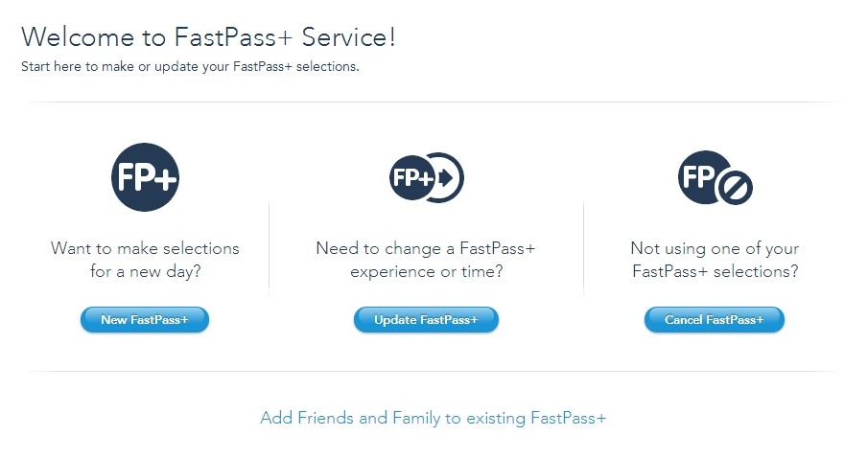Viewport: 868px width, 459px height.
Task: Open Add Friends and Family to existing FastPass+
Action: (x=434, y=418)
